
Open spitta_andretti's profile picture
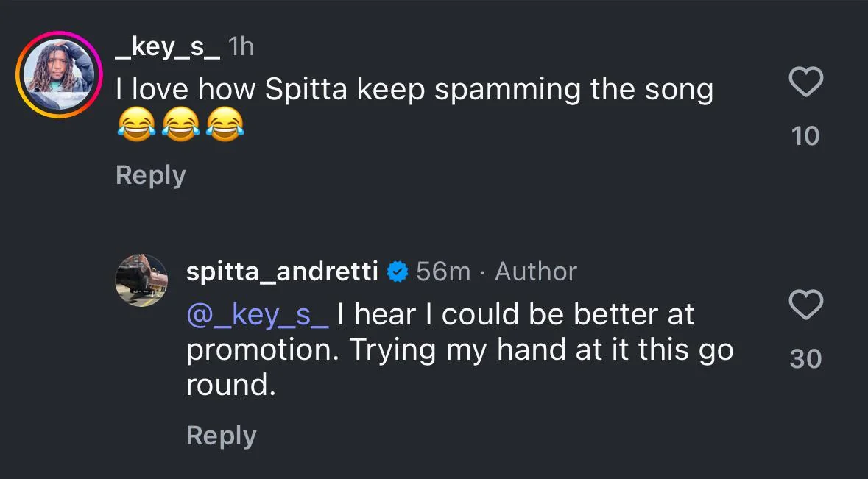(141, 280)
